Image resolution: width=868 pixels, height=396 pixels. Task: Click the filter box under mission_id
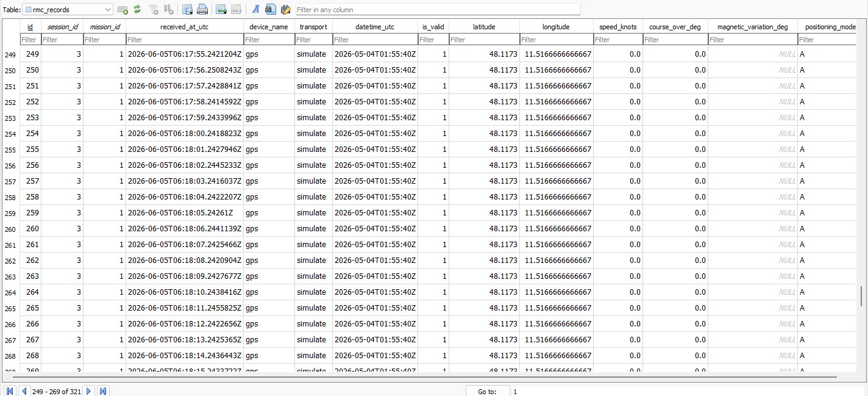(105, 40)
